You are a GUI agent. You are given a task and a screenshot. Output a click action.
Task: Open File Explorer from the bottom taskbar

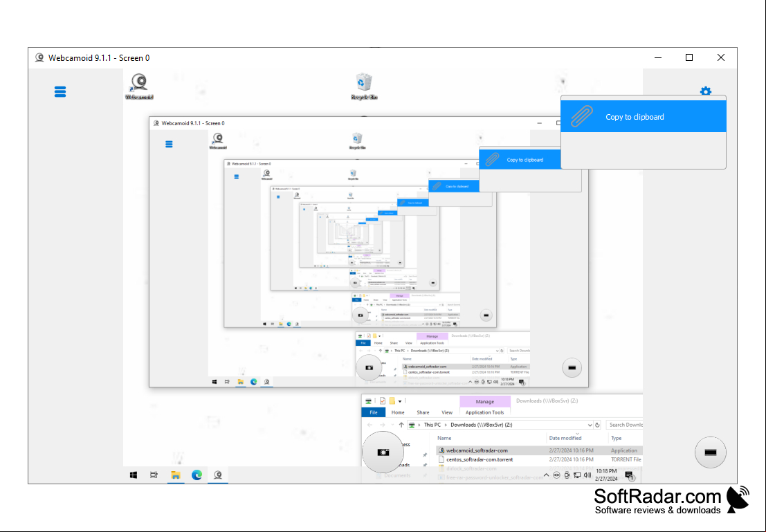tap(175, 475)
